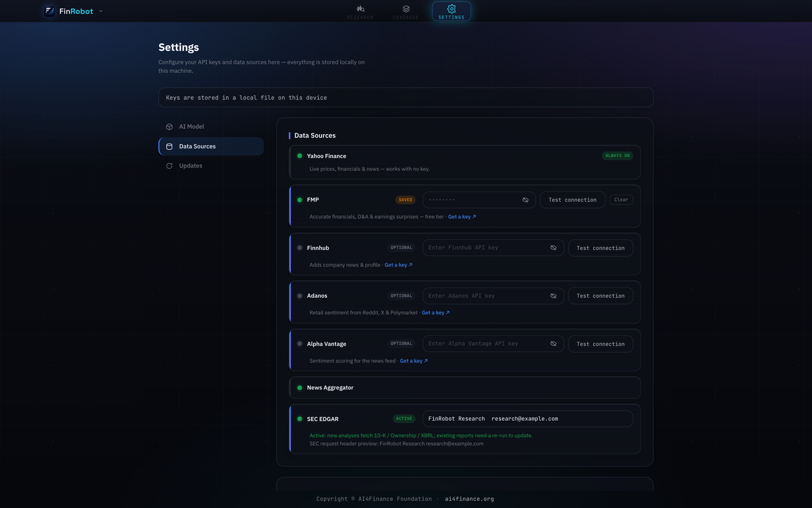Screen dimensions: 812x508
Task: Toggle Adanos key visibility eye icon
Action: click(x=553, y=296)
